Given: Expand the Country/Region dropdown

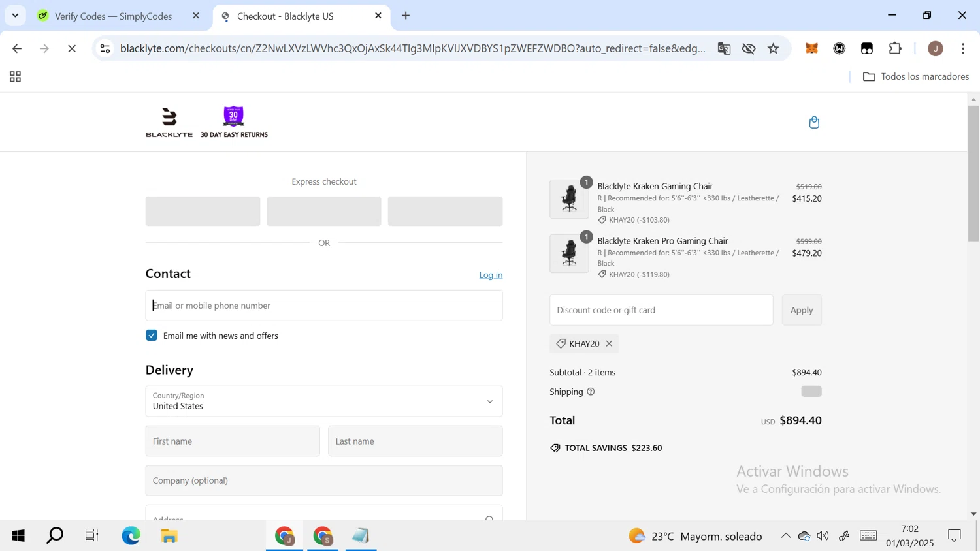Looking at the screenshot, I should click(324, 401).
